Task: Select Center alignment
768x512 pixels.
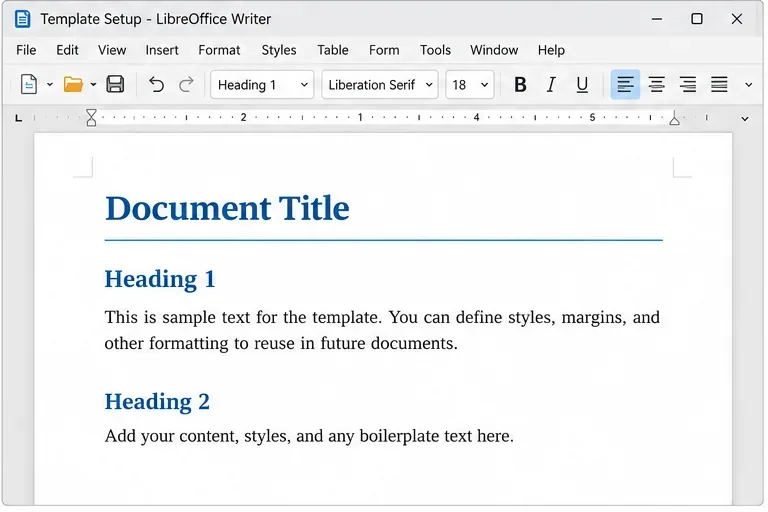Action: pos(656,85)
